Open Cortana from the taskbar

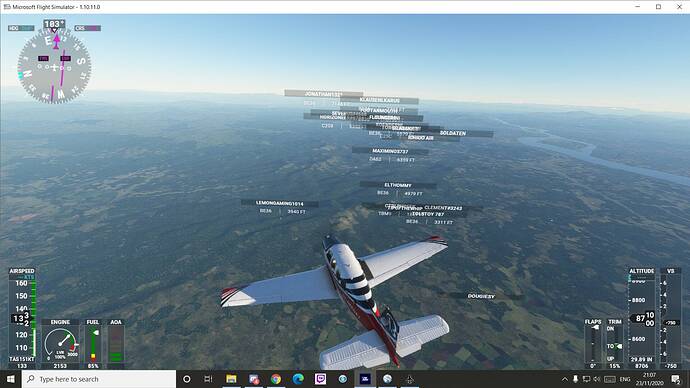pos(187,379)
